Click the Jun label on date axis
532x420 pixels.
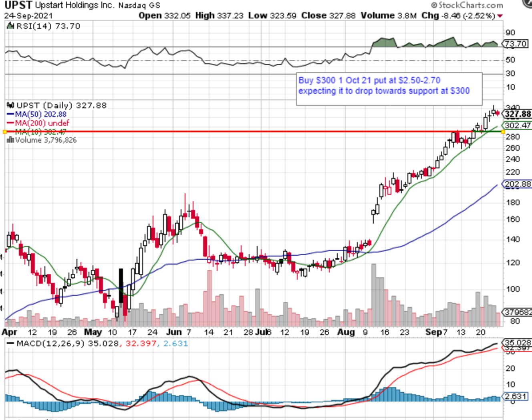tap(174, 332)
